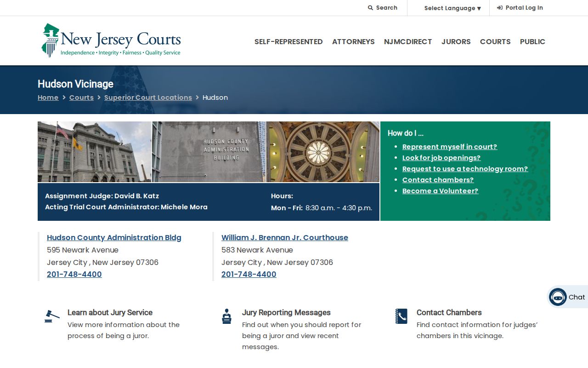Call Brennan Courthouse number 201-748-4400
The width and height of the screenshot is (588, 368).
pyautogui.click(x=249, y=275)
